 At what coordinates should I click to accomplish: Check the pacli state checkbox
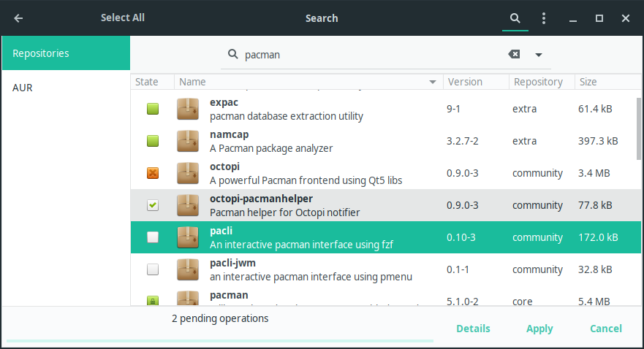point(153,237)
